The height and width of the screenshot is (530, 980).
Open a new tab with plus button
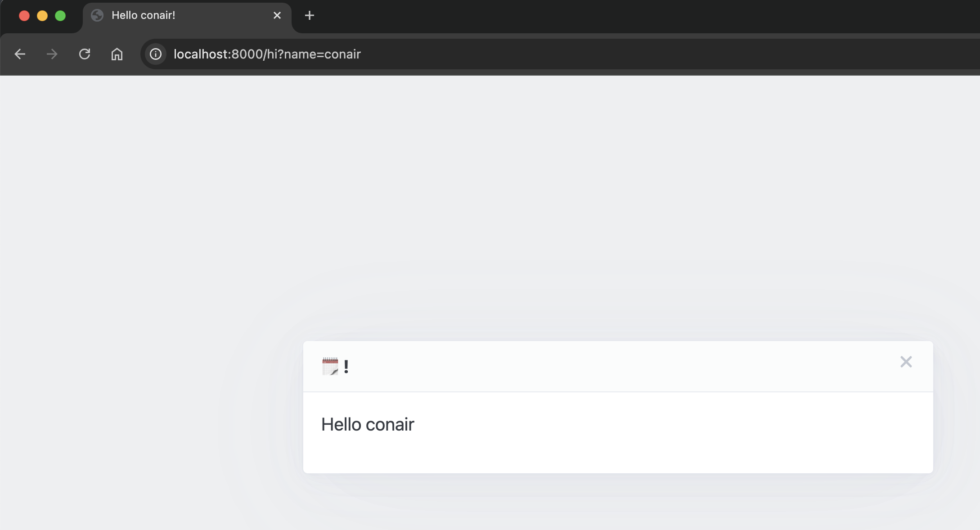310,16
